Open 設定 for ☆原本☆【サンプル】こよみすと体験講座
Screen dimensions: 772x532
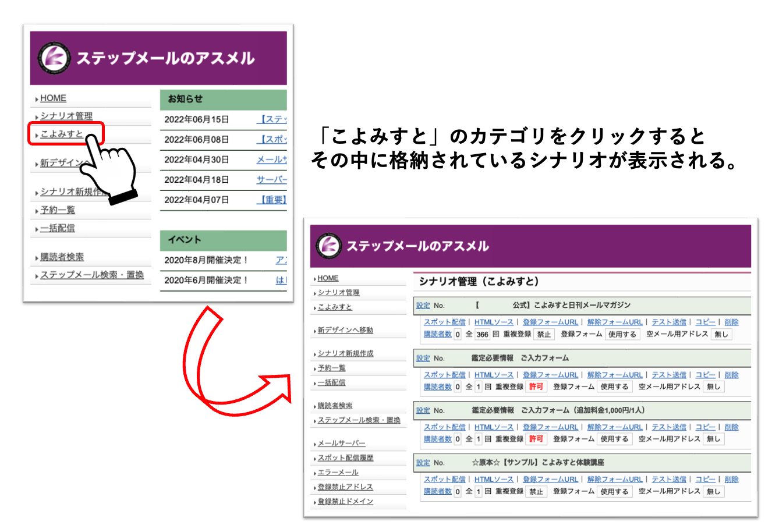coord(423,463)
